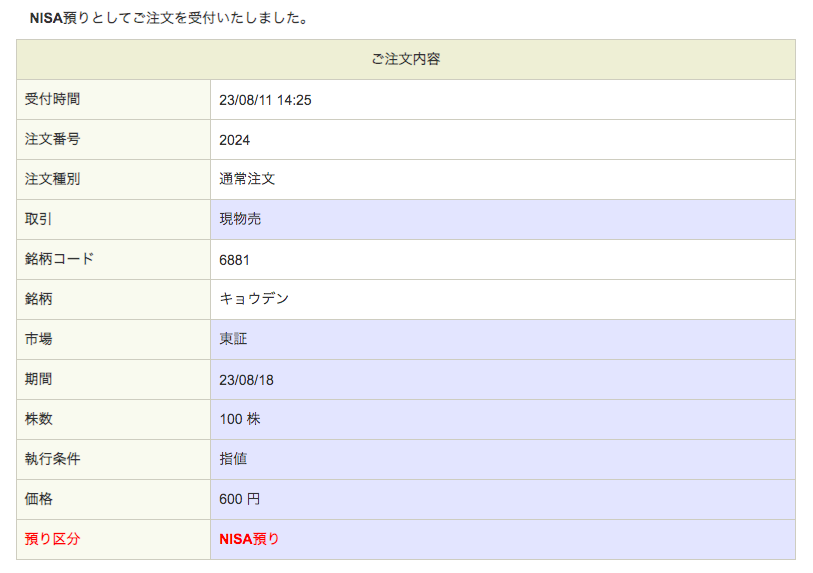The image size is (813, 573).
Task: Select the stock code '6881'
Action: click(x=234, y=260)
